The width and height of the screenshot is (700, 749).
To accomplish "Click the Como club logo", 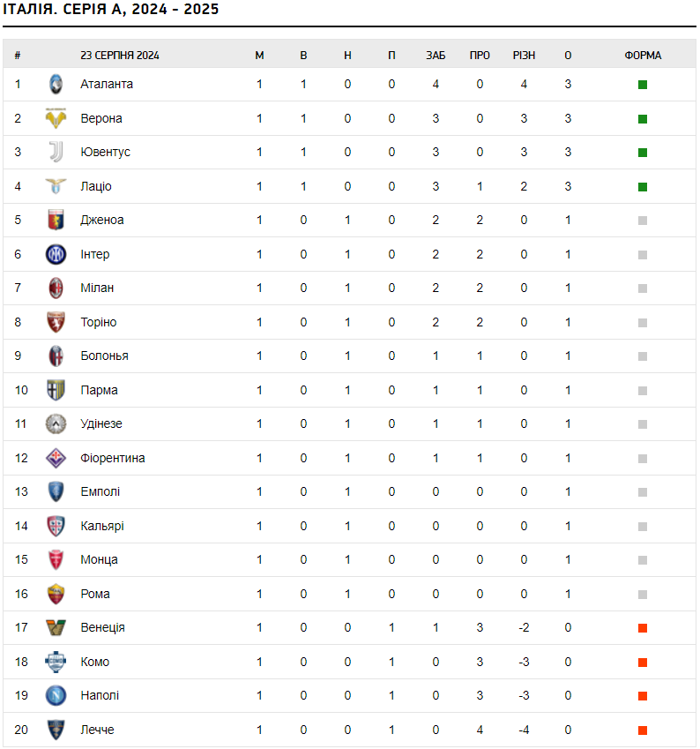I will coord(56,662).
